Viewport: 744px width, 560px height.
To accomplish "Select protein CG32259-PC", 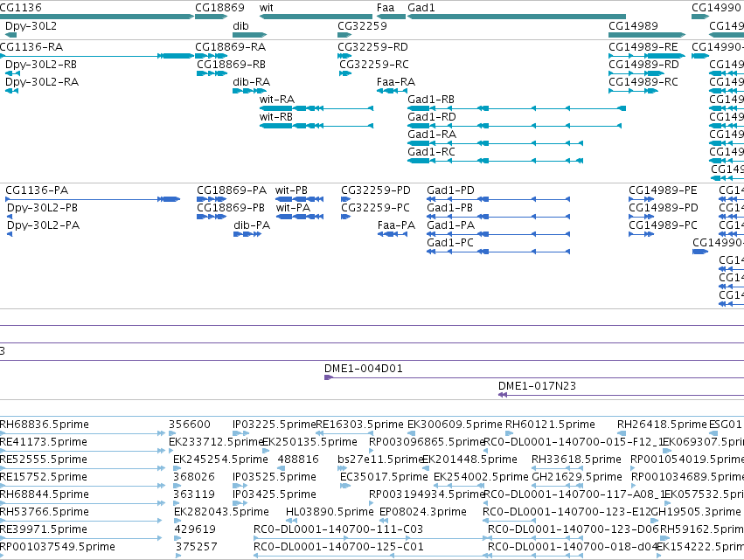I will click(346, 217).
